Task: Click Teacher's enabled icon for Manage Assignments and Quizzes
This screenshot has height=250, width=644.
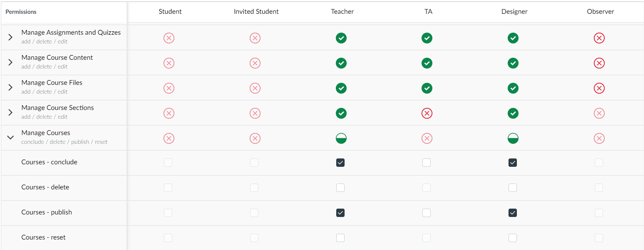Action: click(341, 38)
